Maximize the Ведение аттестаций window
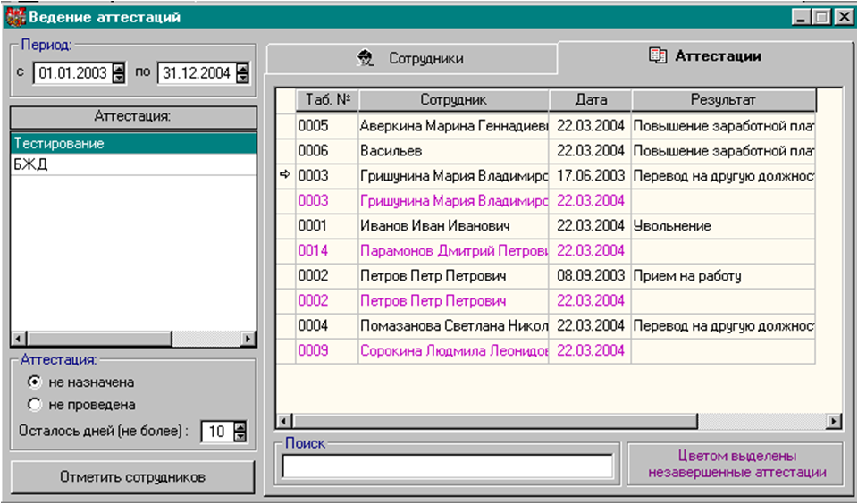Viewport: 858px width, 504px height. (x=821, y=18)
